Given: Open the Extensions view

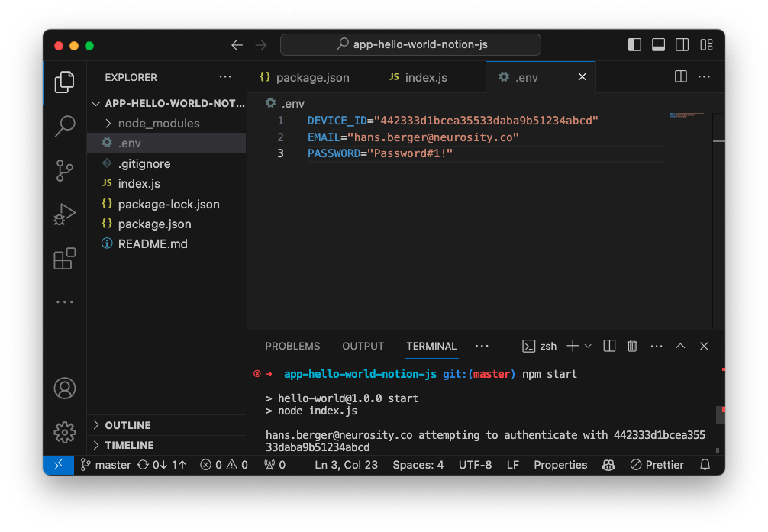Looking at the screenshot, I should coord(65,259).
